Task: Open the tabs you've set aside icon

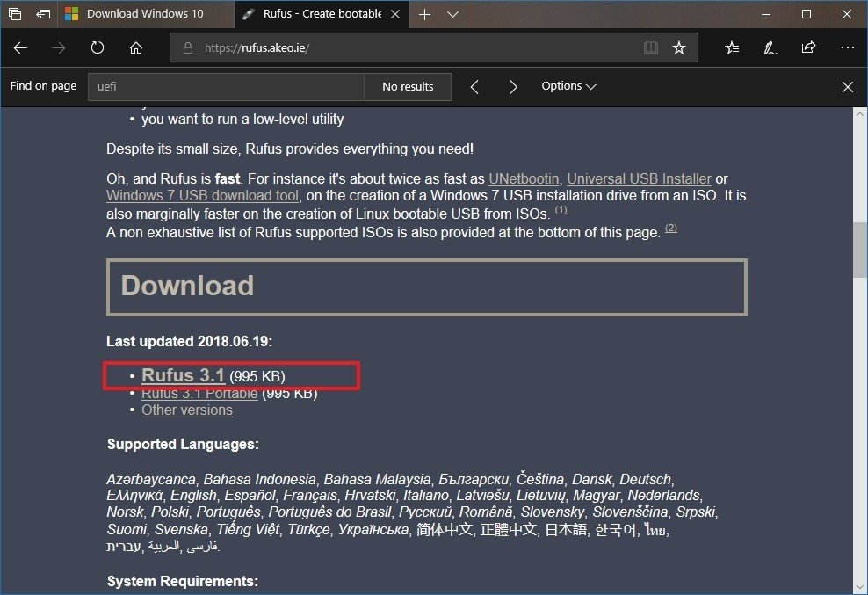Action: (15, 14)
